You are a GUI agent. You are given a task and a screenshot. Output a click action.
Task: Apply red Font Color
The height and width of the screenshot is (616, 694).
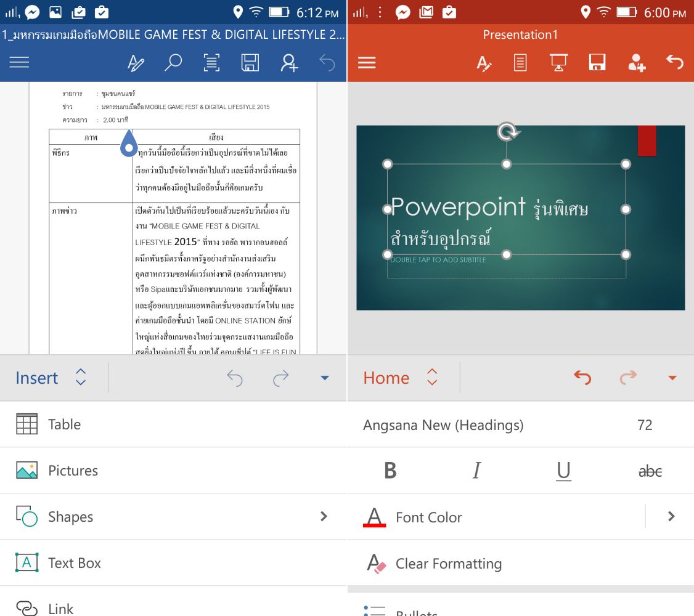point(375,517)
